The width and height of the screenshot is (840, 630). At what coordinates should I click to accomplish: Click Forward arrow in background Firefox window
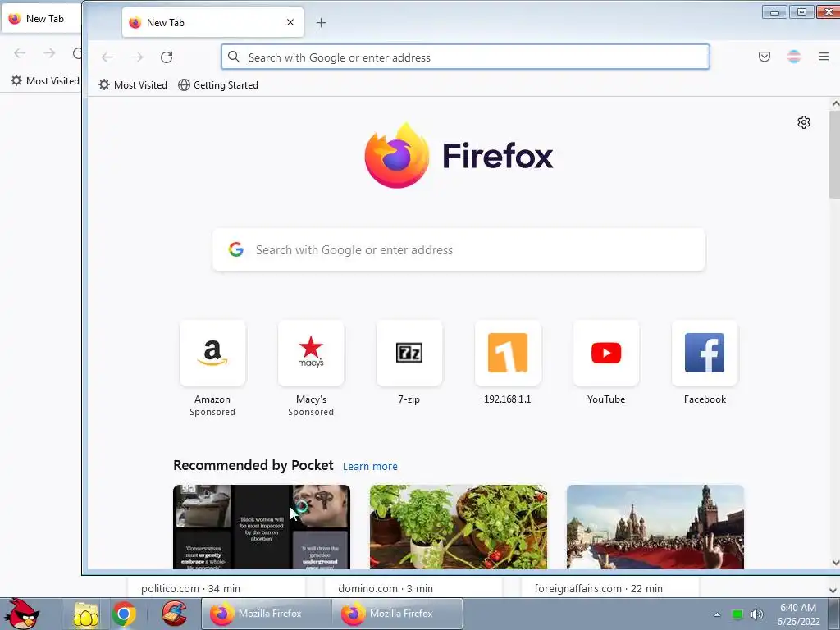click(49, 53)
